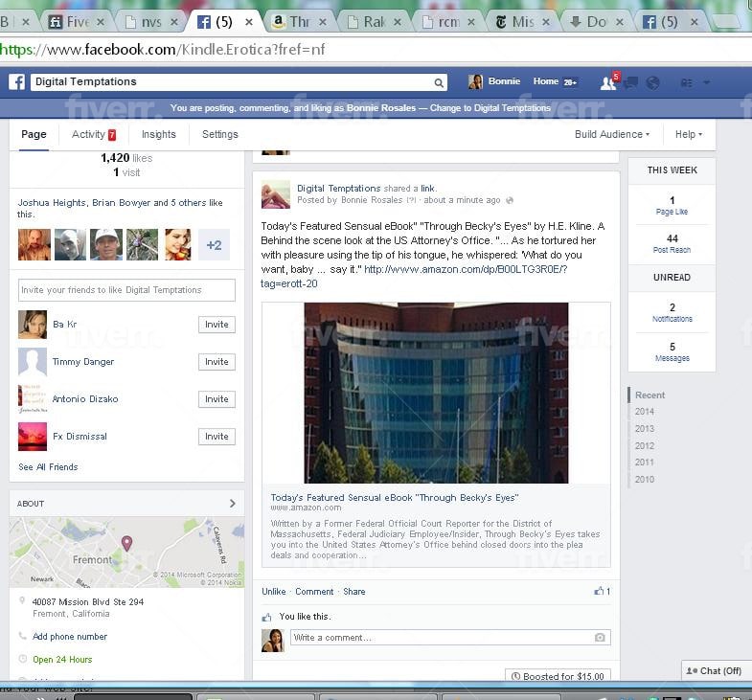Click the search magnifier icon
The width and height of the screenshot is (752, 700).
point(439,83)
